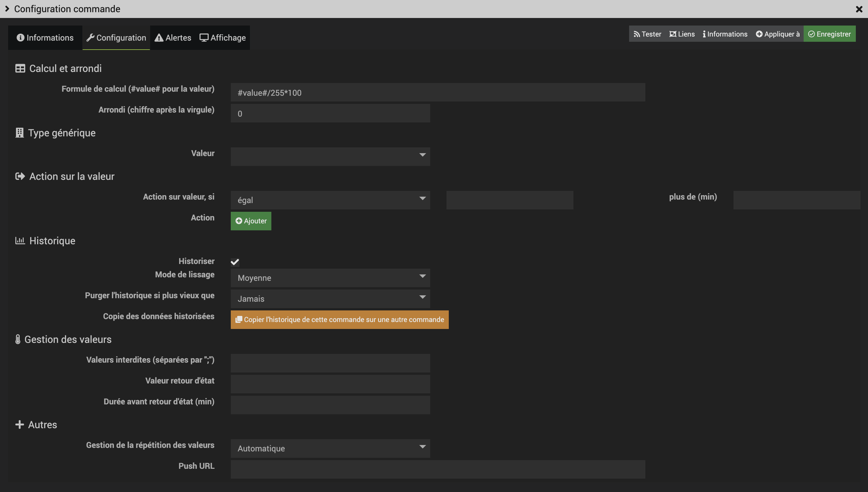Click the Appliquer à plus icon
The height and width of the screenshot is (492, 868).
click(759, 34)
